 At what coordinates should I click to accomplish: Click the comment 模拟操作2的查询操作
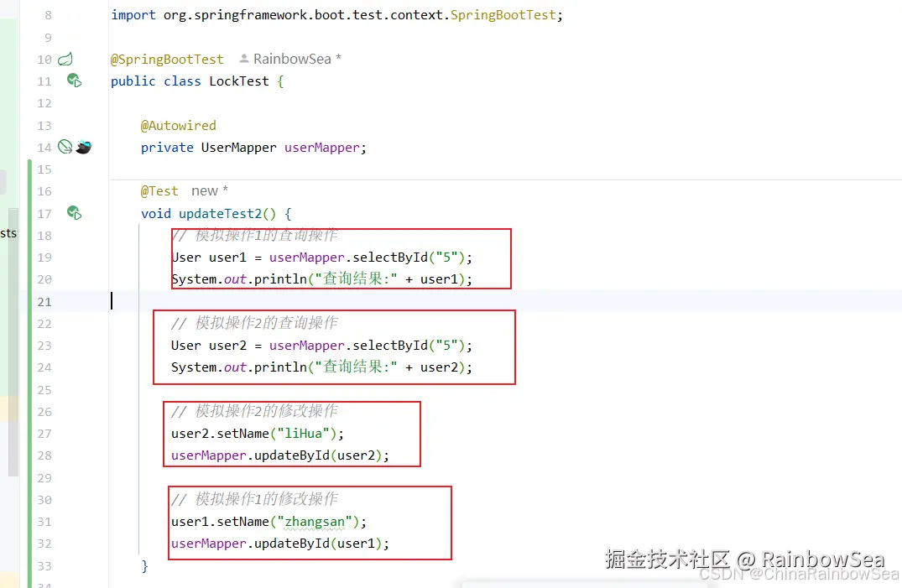point(254,323)
